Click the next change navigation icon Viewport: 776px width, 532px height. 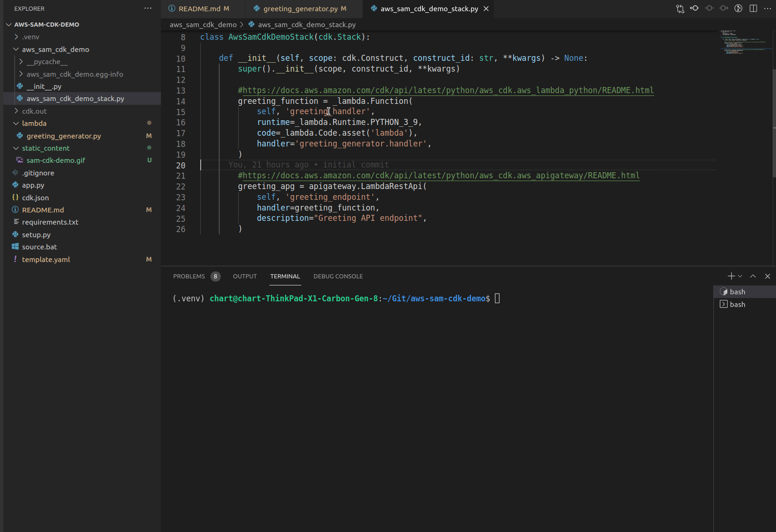725,8
